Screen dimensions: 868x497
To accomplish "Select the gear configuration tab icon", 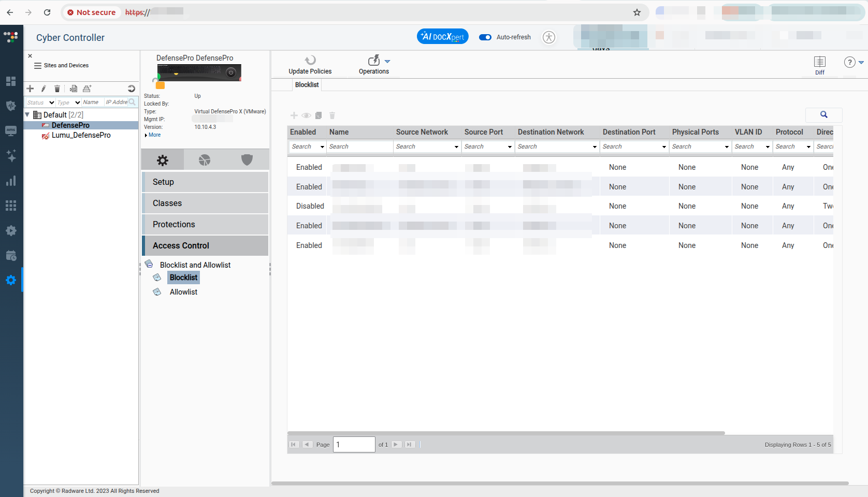I will [x=163, y=160].
